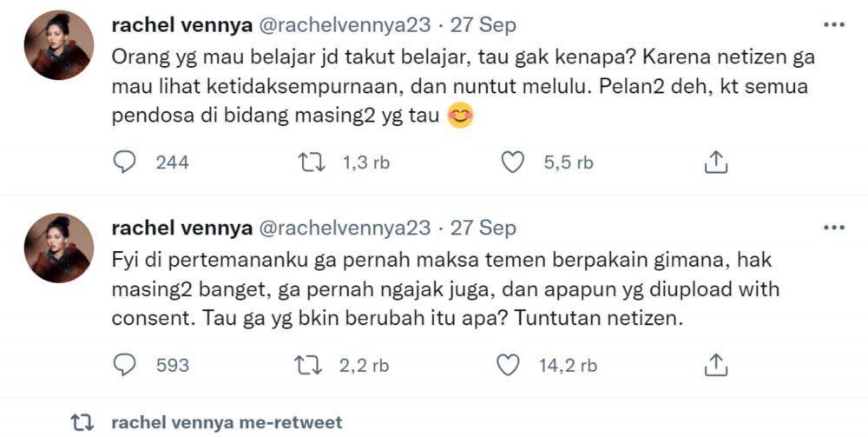868x437 pixels.
Task: Share the first tweet via upload icon
Action: coord(714,162)
